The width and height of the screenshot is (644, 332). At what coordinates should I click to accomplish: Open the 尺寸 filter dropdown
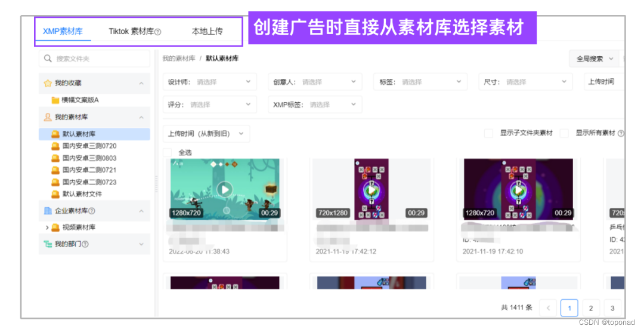pos(526,82)
